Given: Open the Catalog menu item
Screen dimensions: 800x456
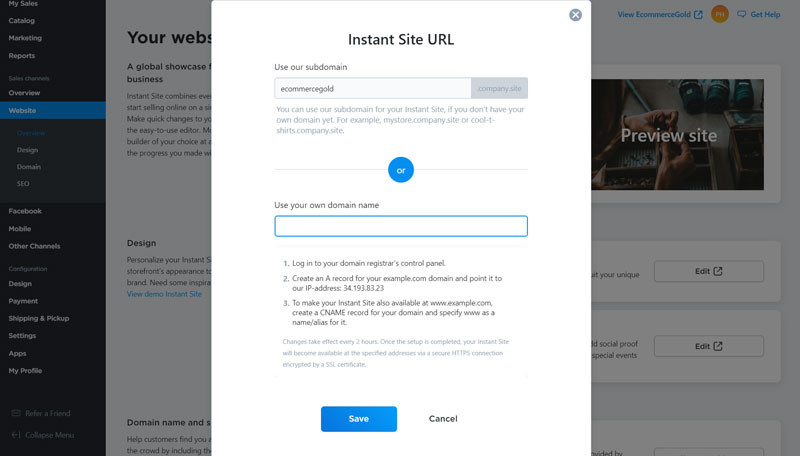Looking at the screenshot, I should click(21, 20).
